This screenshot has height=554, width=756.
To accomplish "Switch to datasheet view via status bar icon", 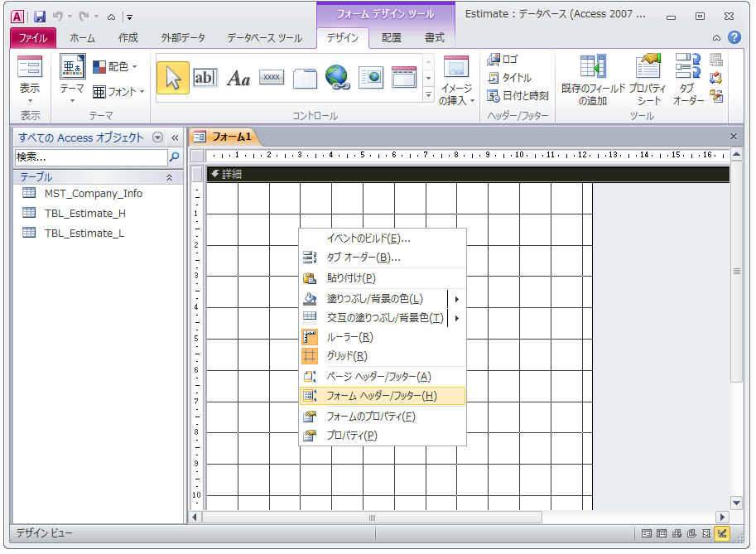I will pyautogui.click(x=662, y=533).
